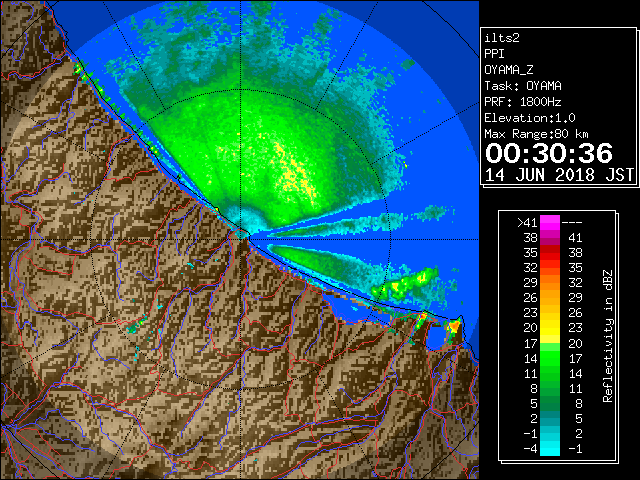
Task: Click the orange echo cell at the eastern cape
Action: (454, 327)
